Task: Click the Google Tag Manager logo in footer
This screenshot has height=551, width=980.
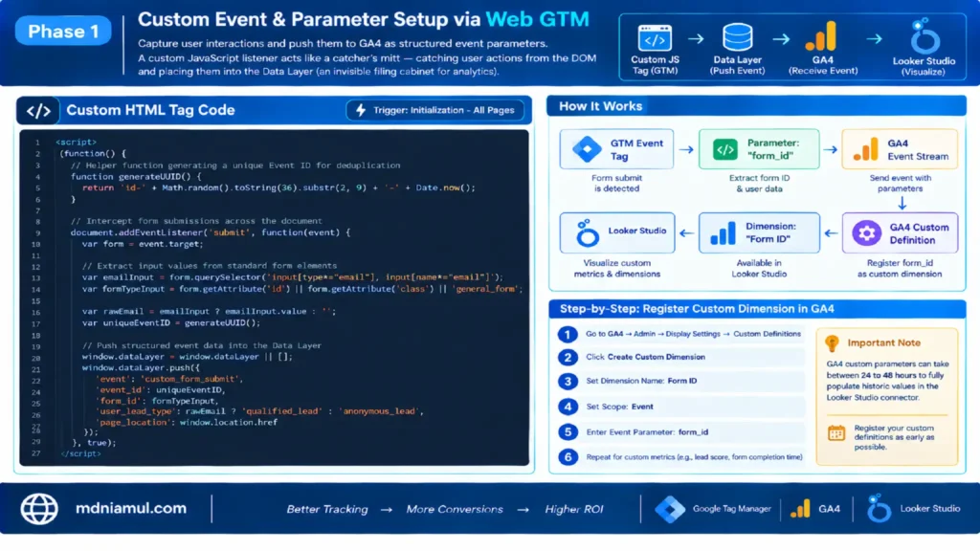Action: point(669,509)
